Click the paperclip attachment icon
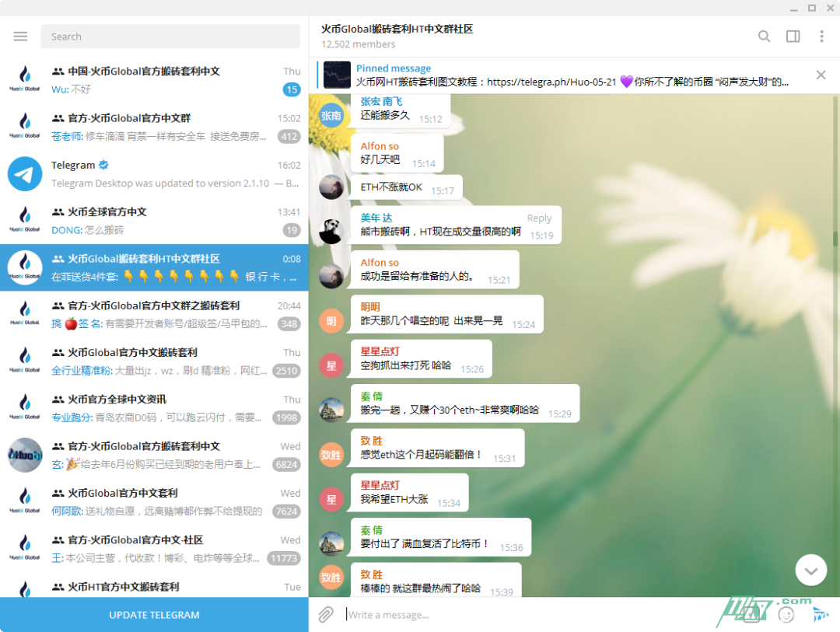The image size is (840, 632). click(325, 614)
